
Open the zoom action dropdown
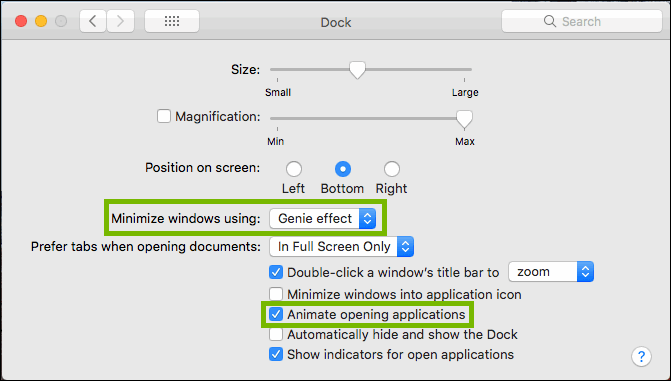pos(551,271)
